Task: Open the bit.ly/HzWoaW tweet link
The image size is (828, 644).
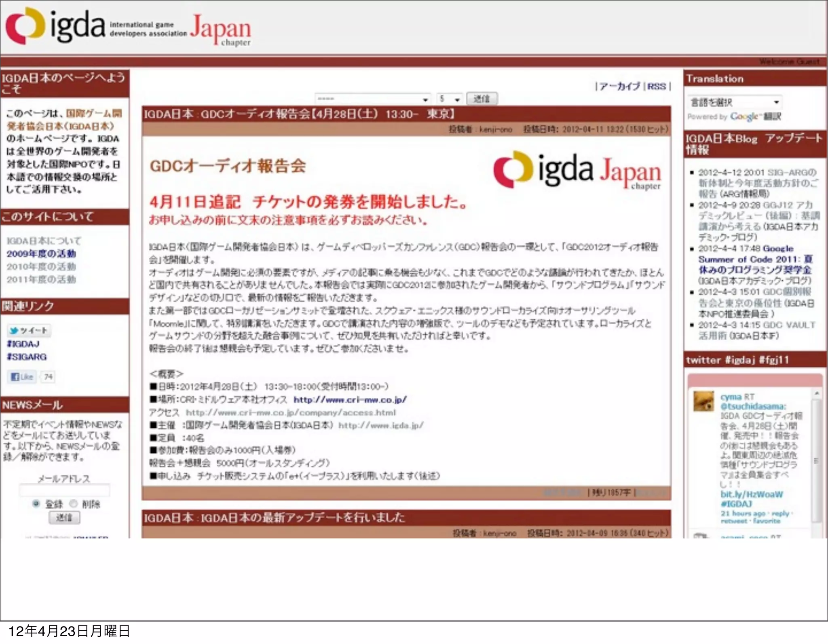Action: [x=752, y=494]
